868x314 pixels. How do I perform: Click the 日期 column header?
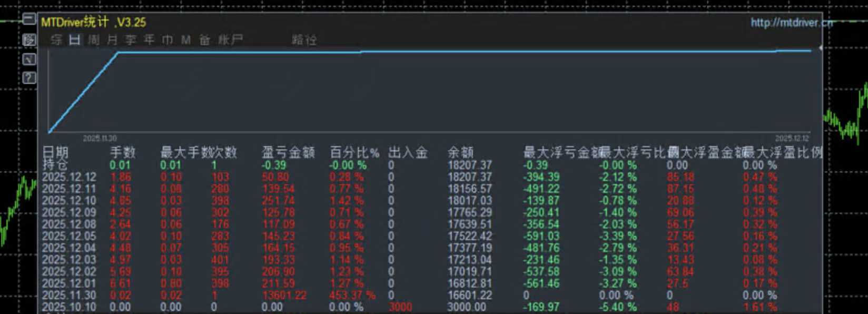[x=55, y=153]
